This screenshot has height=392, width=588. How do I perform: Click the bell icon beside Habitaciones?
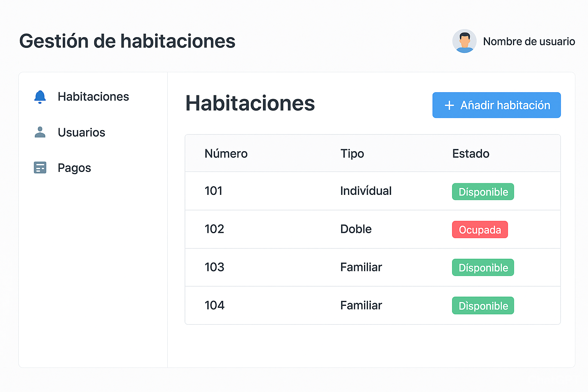pos(40,97)
